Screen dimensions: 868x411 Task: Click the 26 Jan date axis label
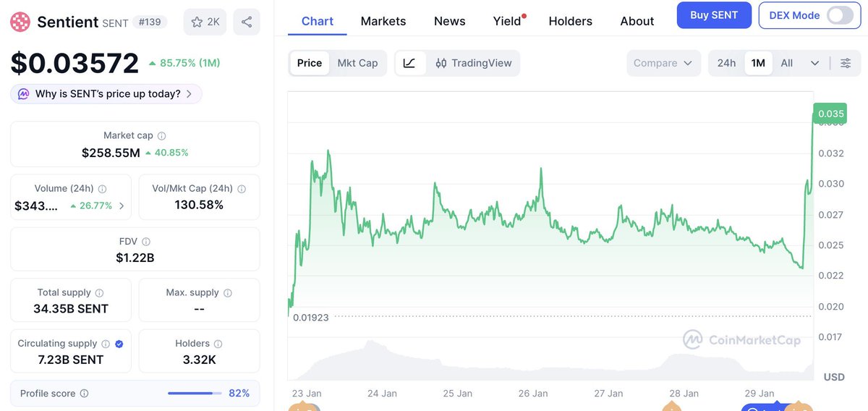pyautogui.click(x=533, y=394)
